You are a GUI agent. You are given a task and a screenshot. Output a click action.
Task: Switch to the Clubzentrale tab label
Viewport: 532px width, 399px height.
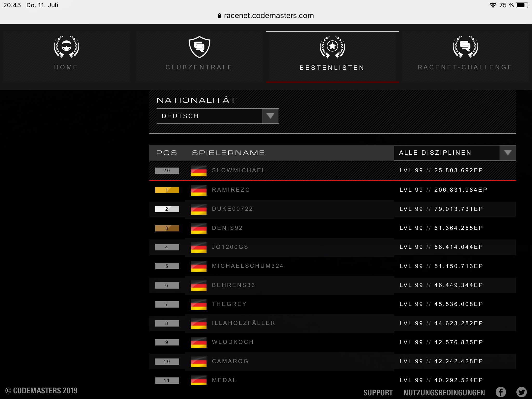tap(199, 67)
